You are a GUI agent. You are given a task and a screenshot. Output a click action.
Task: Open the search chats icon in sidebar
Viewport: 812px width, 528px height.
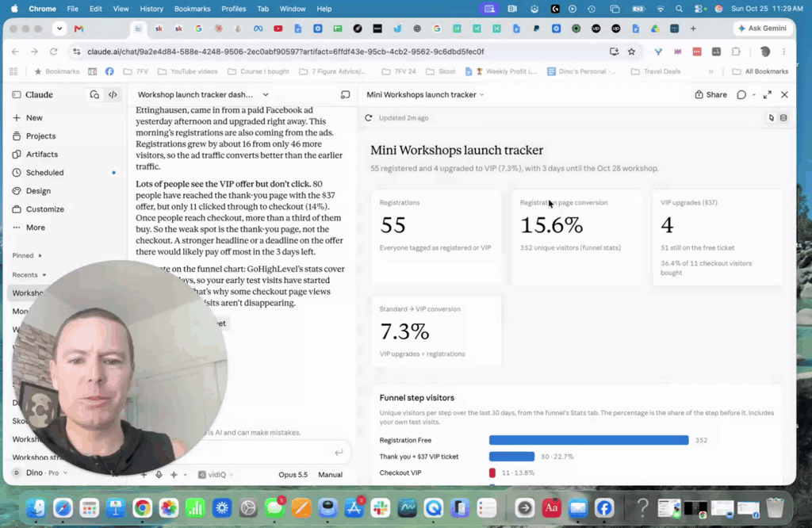[94, 94]
